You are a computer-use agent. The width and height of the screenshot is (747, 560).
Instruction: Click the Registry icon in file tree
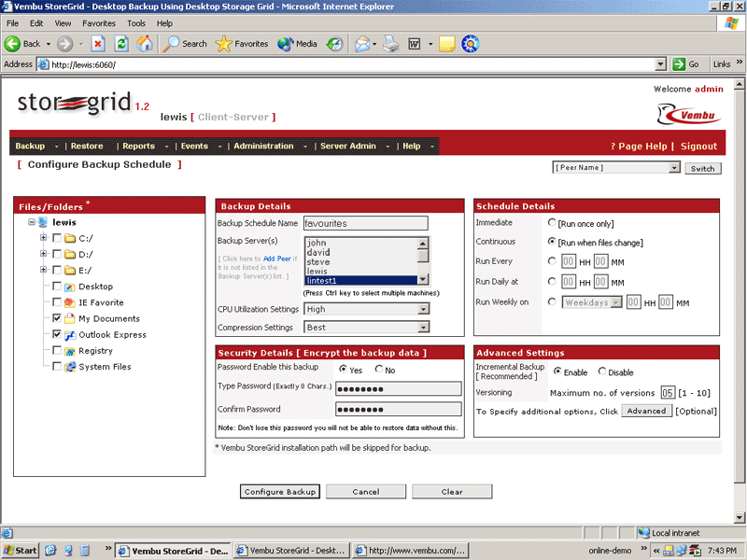click(x=69, y=351)
